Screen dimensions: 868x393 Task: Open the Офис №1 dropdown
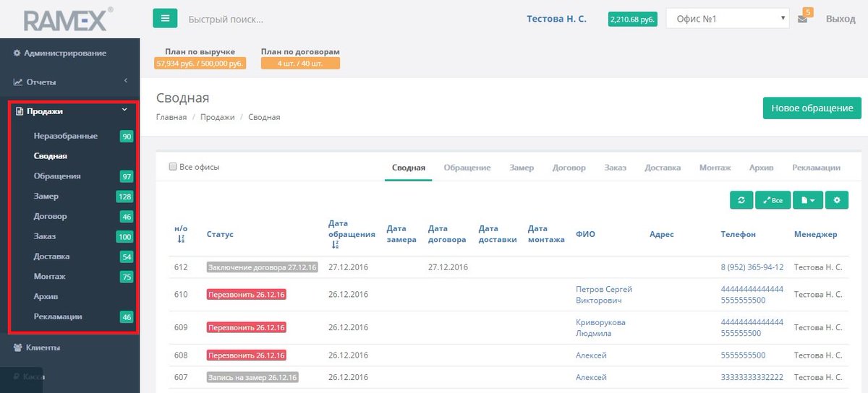click(x=727, y=19)
